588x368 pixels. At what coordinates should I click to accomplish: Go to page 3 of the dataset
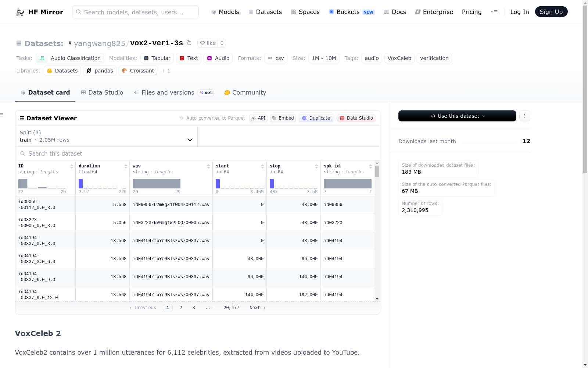tap(194, 308)
